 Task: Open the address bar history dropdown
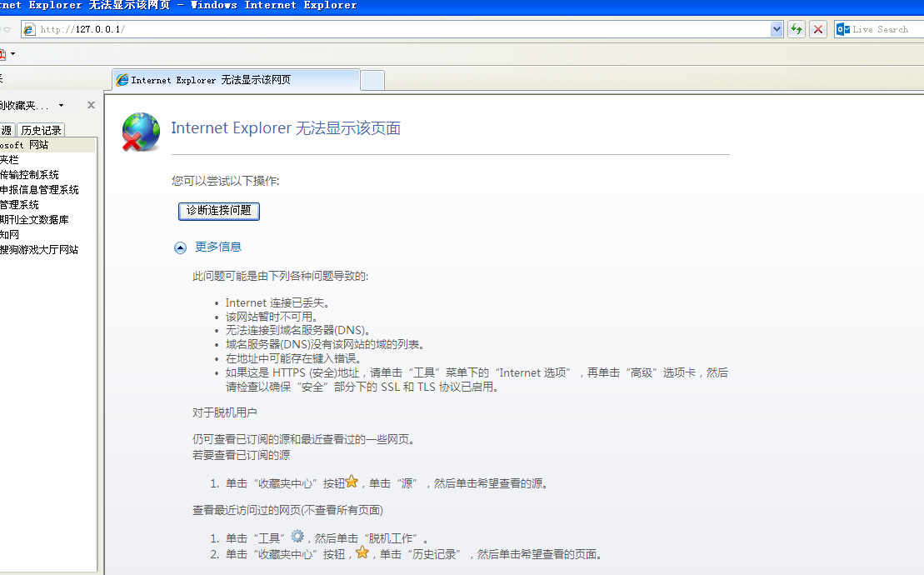[x=777, y=29]
